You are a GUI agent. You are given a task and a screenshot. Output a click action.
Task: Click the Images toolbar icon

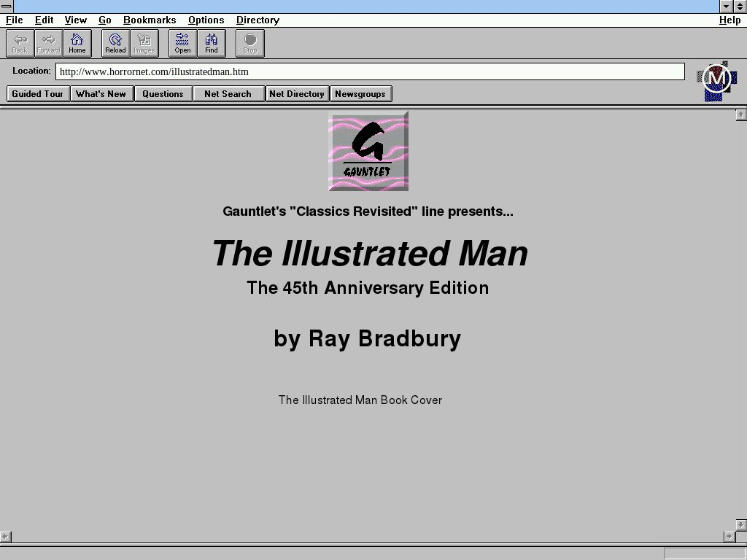(144, 43)
